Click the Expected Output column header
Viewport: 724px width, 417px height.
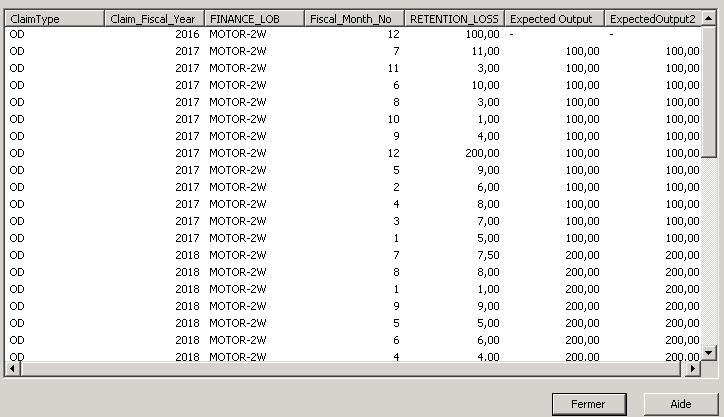point(555,18)
